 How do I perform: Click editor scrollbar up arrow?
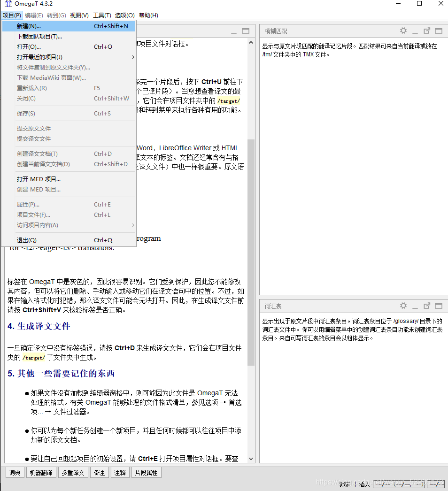tap(251, 42)
